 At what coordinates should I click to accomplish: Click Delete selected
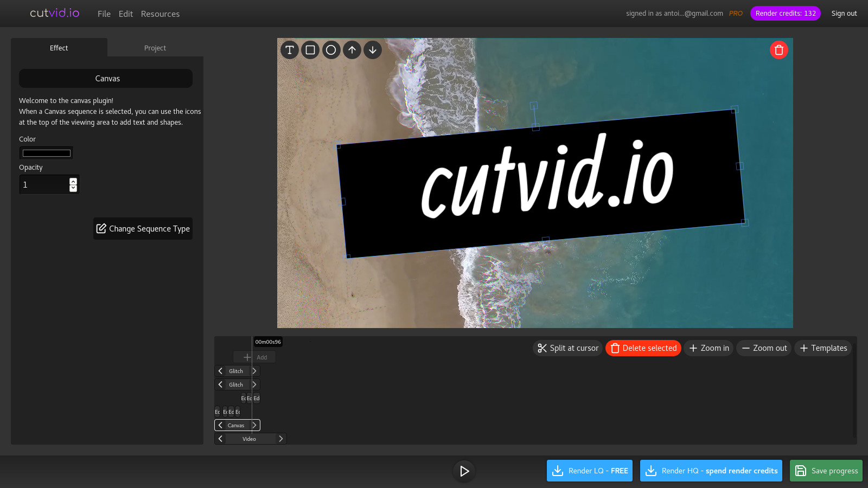pos(643,348)
